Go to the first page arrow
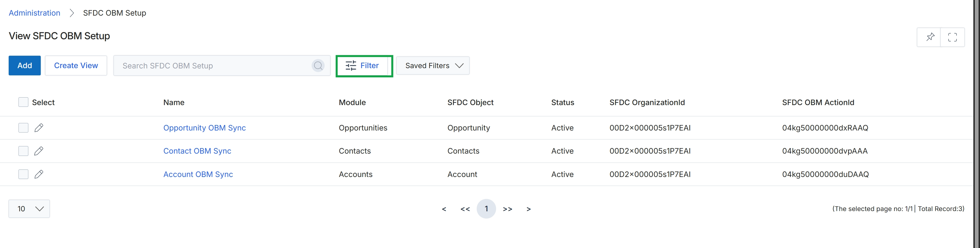980x248 pixels. [443, 209]
